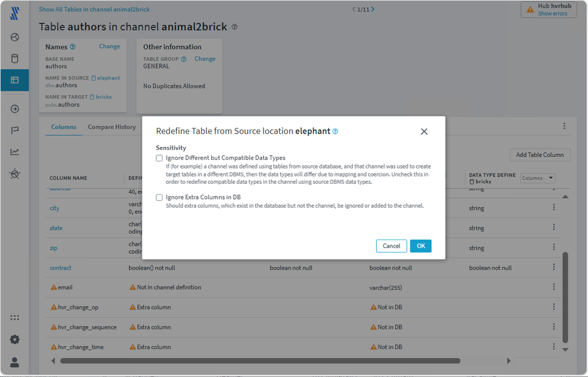Open kebab menu for state row
588x377 pixels.
pos(554,227)
